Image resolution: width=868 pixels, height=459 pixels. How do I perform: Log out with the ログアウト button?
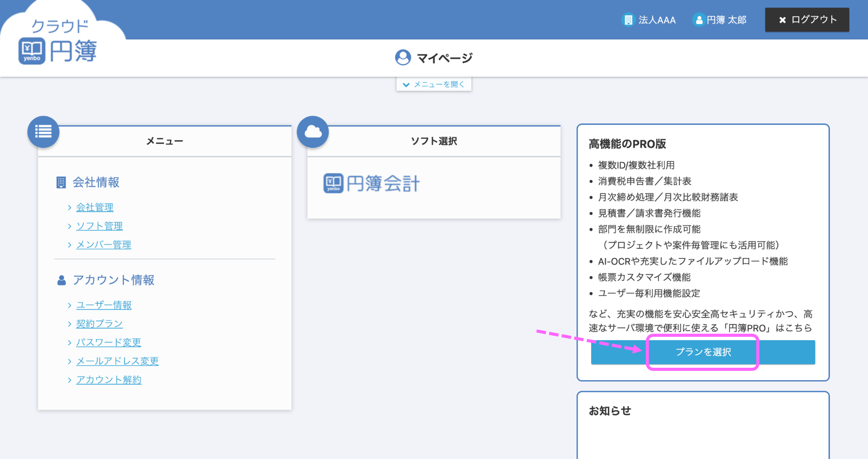807,20
